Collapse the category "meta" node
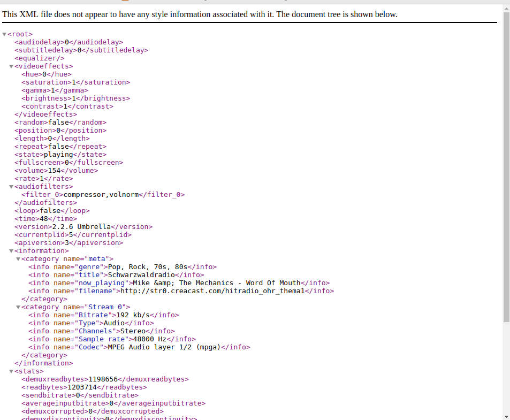This screenshot has height=420, width=510. 18,259
